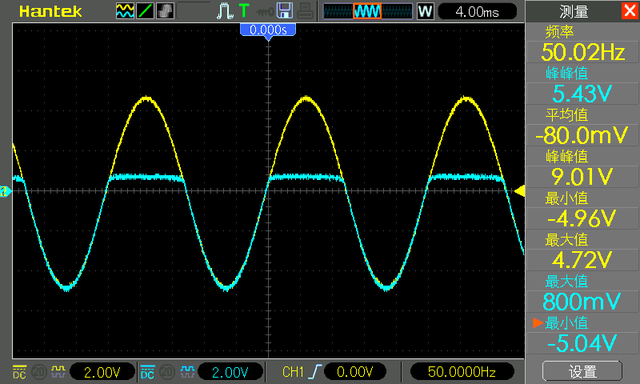
Task: Click the key lock icon
Action: tap(264, 12)
